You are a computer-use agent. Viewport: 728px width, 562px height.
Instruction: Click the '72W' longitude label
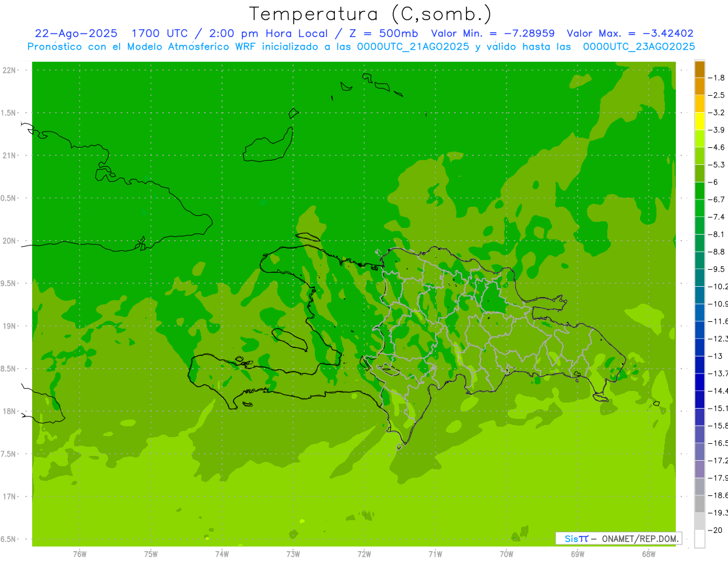tap(364, 554)
